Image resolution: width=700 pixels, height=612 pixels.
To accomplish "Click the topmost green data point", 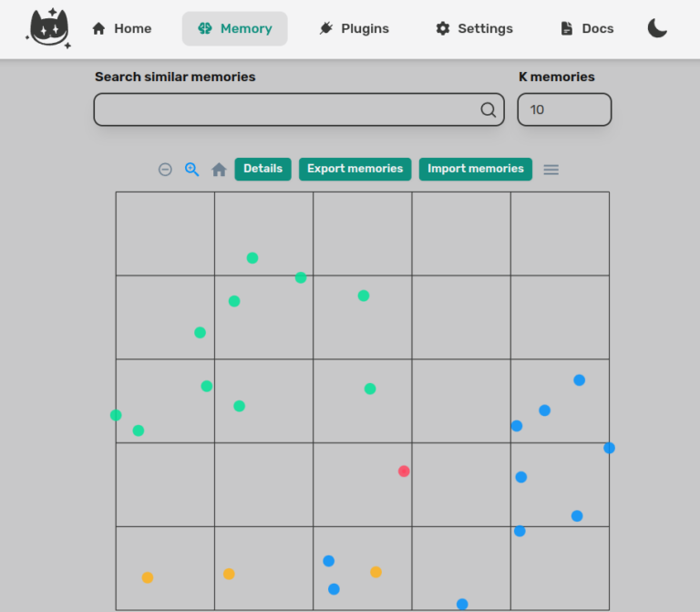I will (252, 258).
